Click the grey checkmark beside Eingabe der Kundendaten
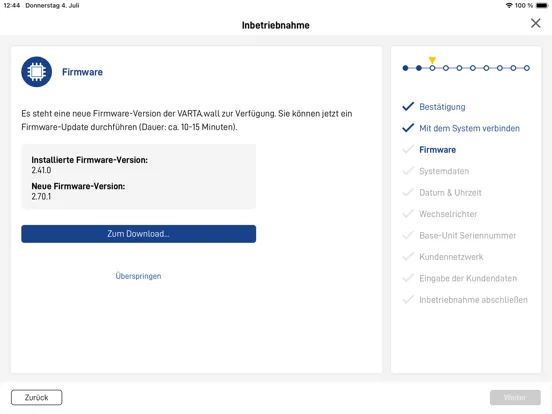The height and width of the screenshot is (414, 552). point(408,278)
